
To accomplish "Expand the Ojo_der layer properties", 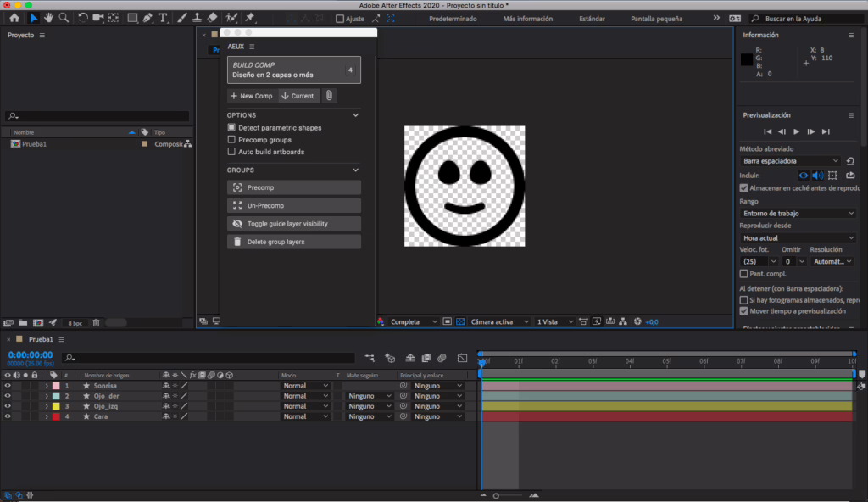I will 47,396.
